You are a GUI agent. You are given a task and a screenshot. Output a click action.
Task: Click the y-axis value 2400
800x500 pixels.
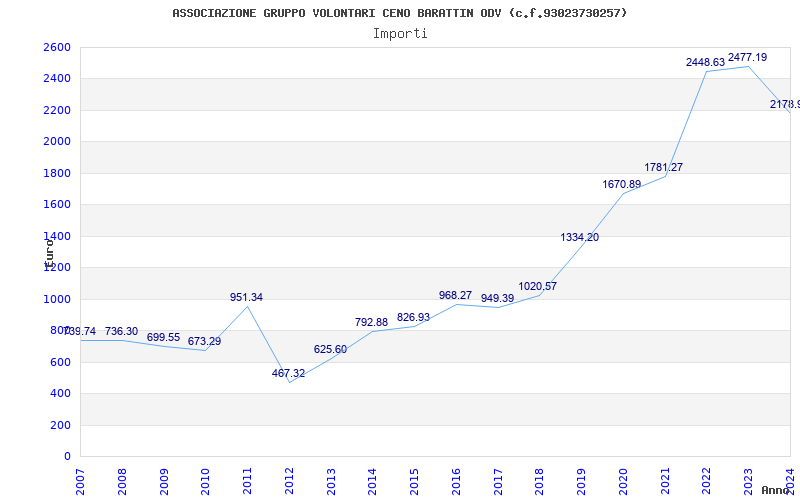coord(57,79)
